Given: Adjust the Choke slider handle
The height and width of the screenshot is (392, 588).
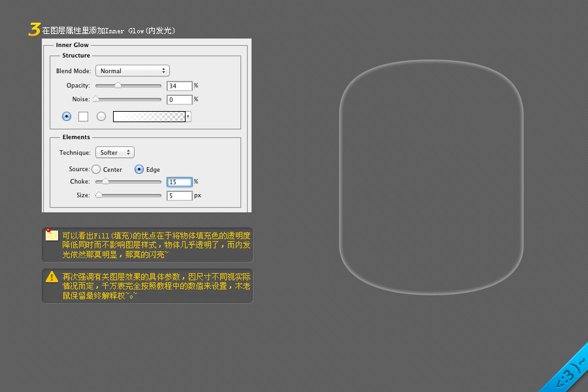Looking at the screenshot, I should coord(105,182).
